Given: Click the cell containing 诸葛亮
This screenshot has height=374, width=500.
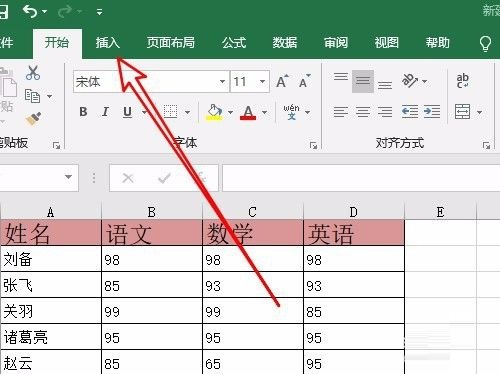Looking at the screenshot, I should [x=51, y=337].
